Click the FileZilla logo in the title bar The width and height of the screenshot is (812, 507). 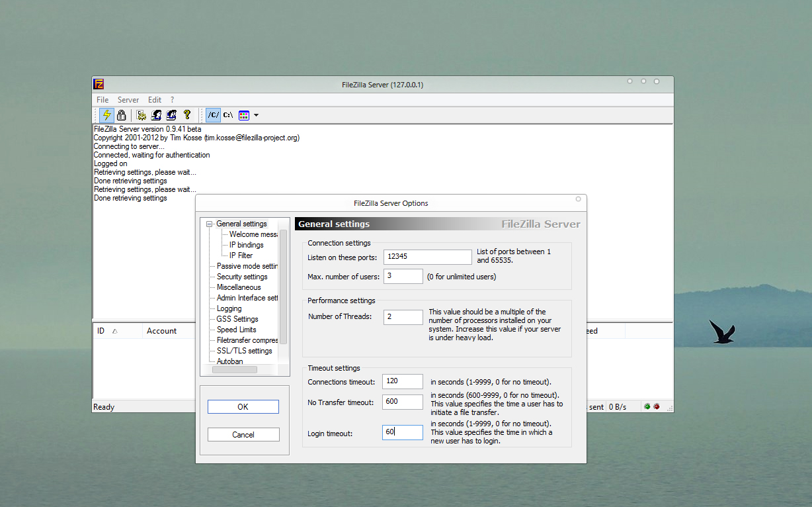coord(99,84)
